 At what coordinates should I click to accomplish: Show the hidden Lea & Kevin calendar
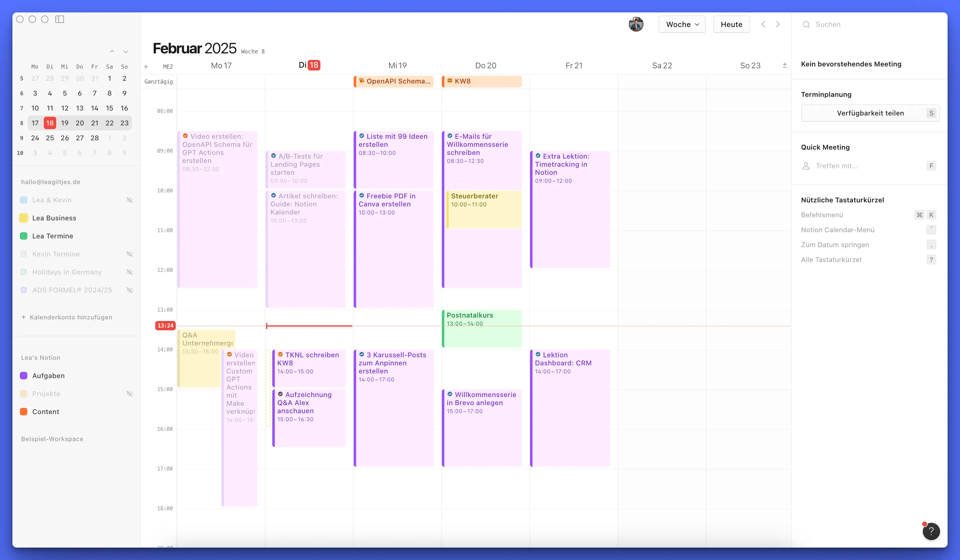tap(129, 200)
